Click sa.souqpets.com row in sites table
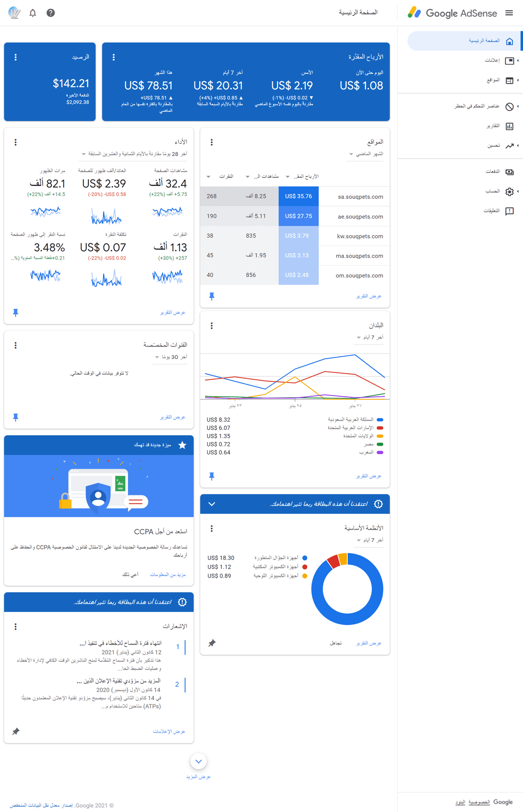Image resolution: width=523 pixels, height=812 pixels. [295, 197]
